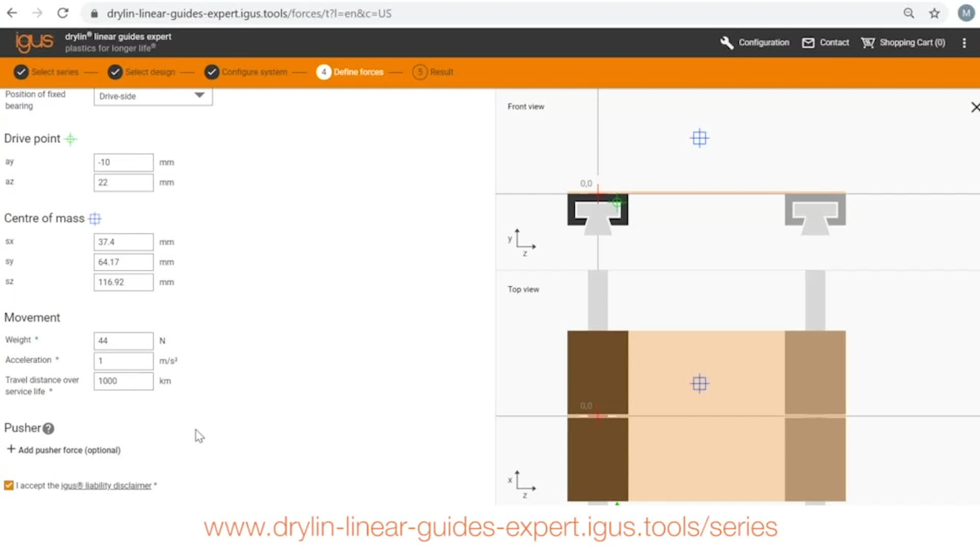Go to Select series step

click(x=46, y=72)
